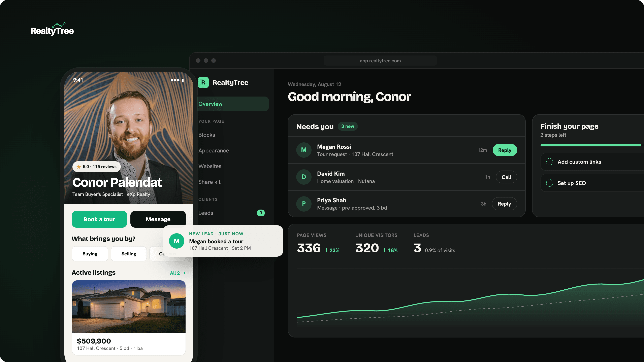Click the Conor Palendat name heading
The width and height of the screenshot is (644, 362).
click(x=117, y=182)
